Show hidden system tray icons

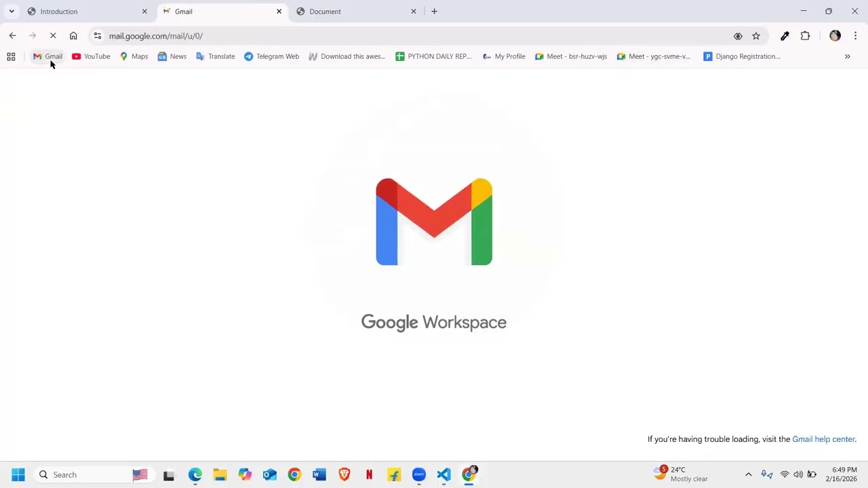pos(749,474)
